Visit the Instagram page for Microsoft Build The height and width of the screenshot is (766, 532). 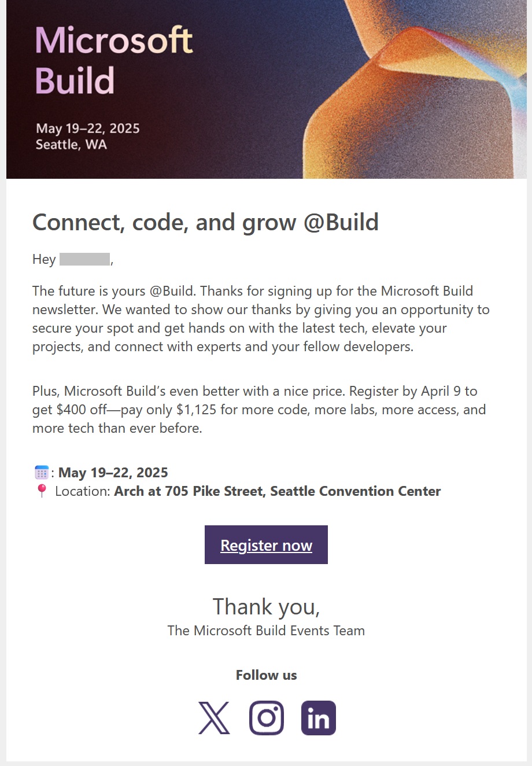[x=266, y=717]
